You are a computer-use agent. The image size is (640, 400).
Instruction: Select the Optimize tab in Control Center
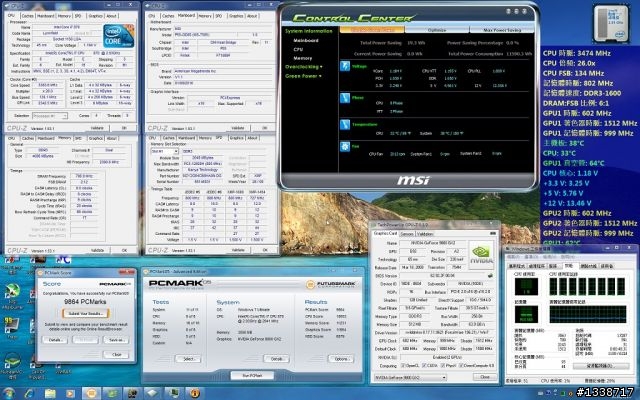[x=437, y=30]
